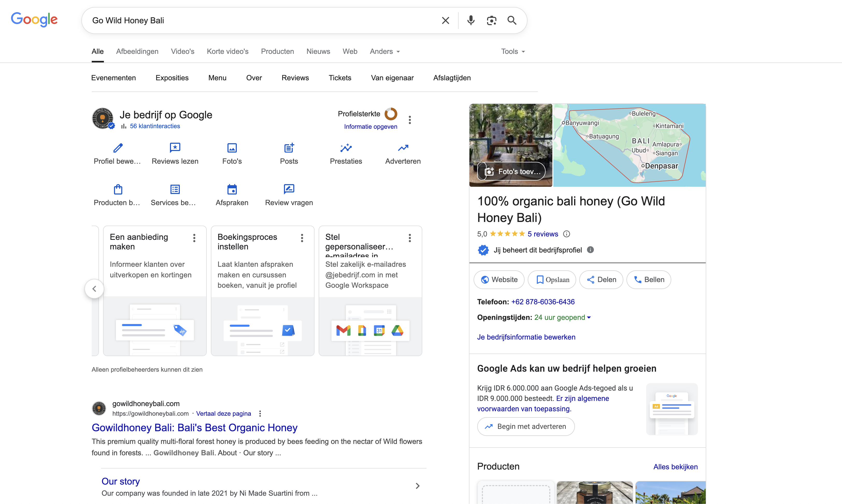Open options on gepersonaliseerd e-mailadres card
Screen dimensions: 842x504
[x=410, y=238]
